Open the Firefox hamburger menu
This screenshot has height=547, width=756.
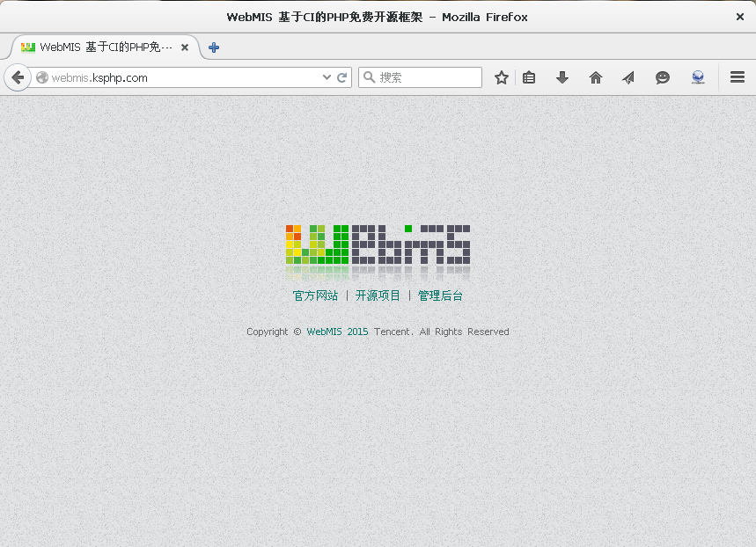pyautogui.click(x=738, y=77)
